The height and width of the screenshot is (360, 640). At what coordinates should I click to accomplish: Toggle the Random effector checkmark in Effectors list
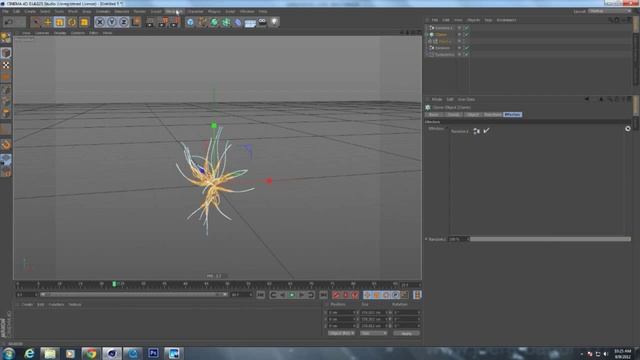(x=486, y=131)
